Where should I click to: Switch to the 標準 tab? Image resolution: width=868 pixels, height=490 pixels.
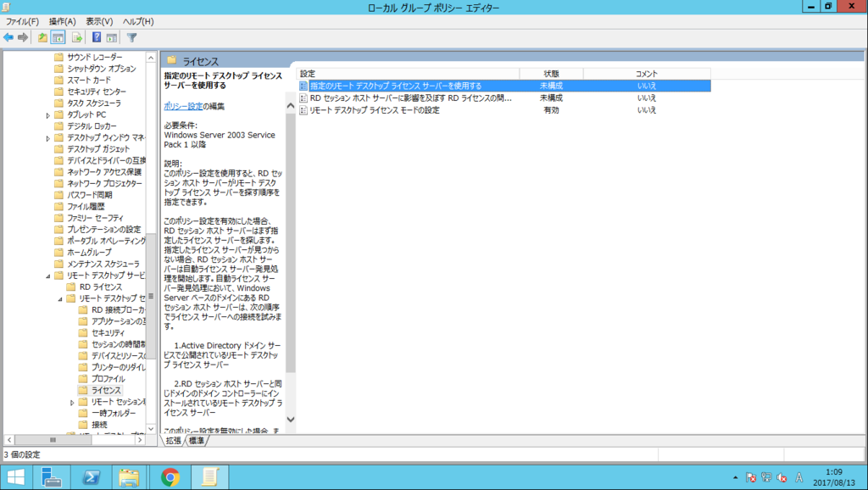point(197,441)
